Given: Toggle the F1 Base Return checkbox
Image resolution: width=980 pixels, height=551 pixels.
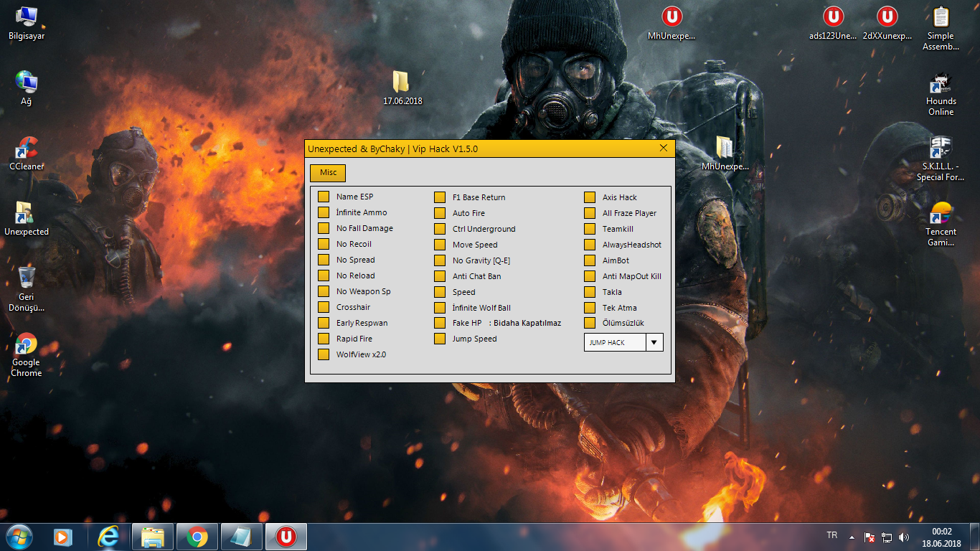Looking at the screenshot, I should [x=440, y=197].
